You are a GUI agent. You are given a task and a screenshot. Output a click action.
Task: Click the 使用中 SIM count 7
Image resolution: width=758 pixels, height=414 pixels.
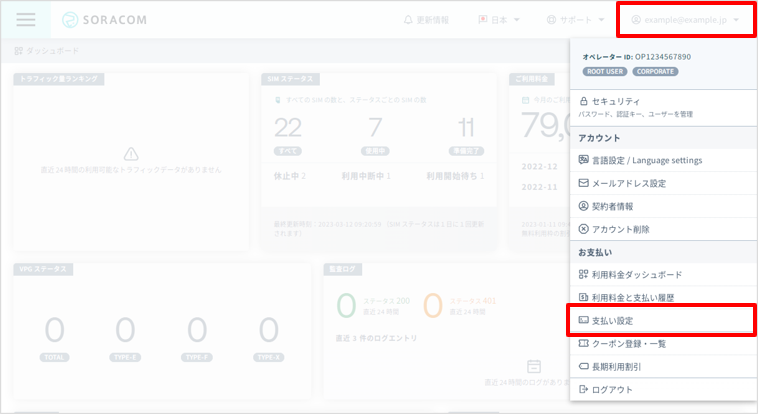(375, 128)
